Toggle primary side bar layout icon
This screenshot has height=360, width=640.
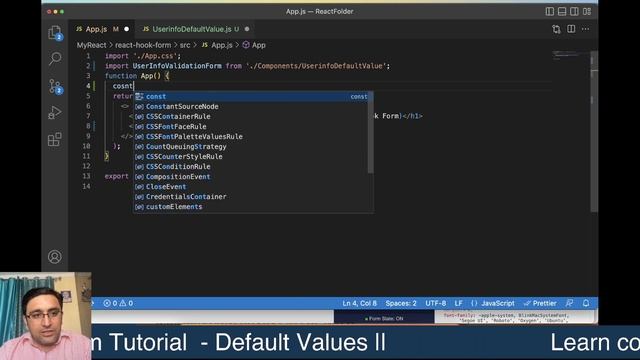coord(550,11)
